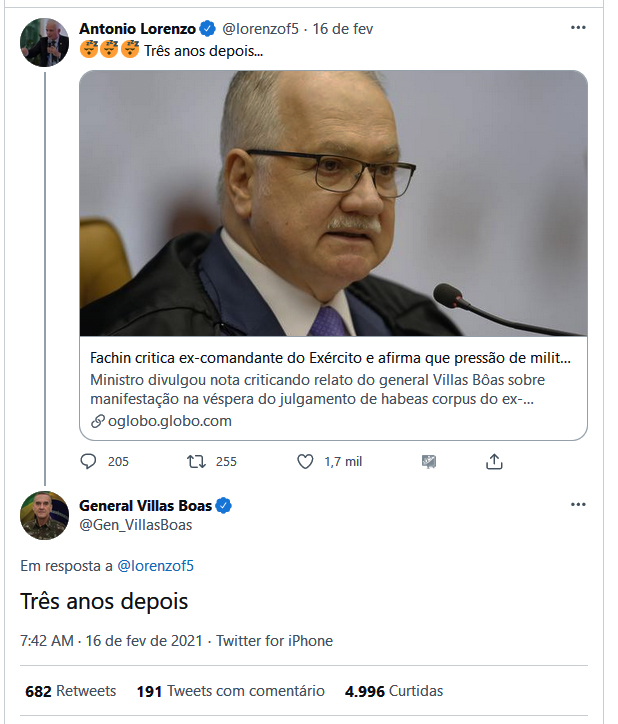Image resolution: width=618 pixels, height=724 pixels.
Task: Click the reply icon under Antonio Lorenzo's tweet
Action: point(89,461)
